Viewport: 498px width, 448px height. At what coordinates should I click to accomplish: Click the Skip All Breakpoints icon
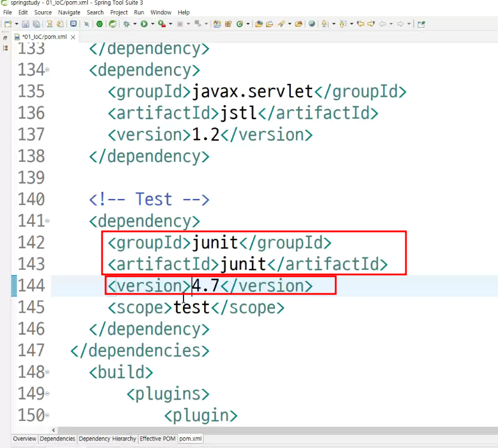coord(86,24)
